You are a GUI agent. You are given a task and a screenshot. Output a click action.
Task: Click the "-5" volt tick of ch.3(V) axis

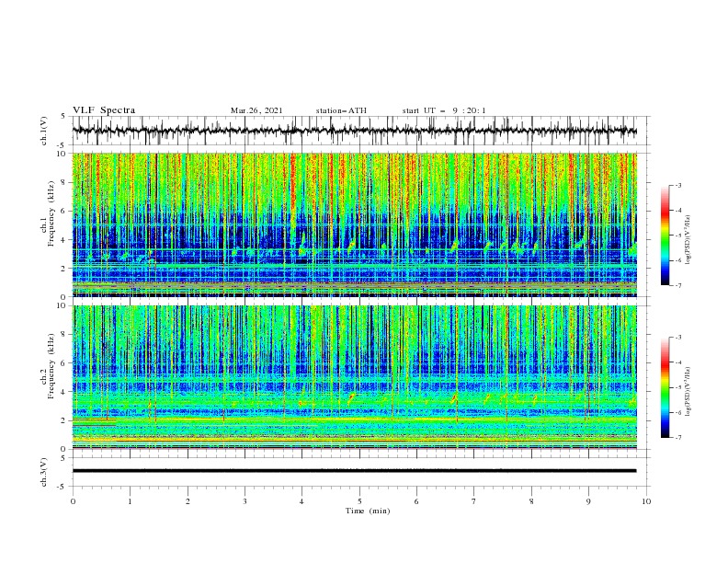click(x=63, y=487)
